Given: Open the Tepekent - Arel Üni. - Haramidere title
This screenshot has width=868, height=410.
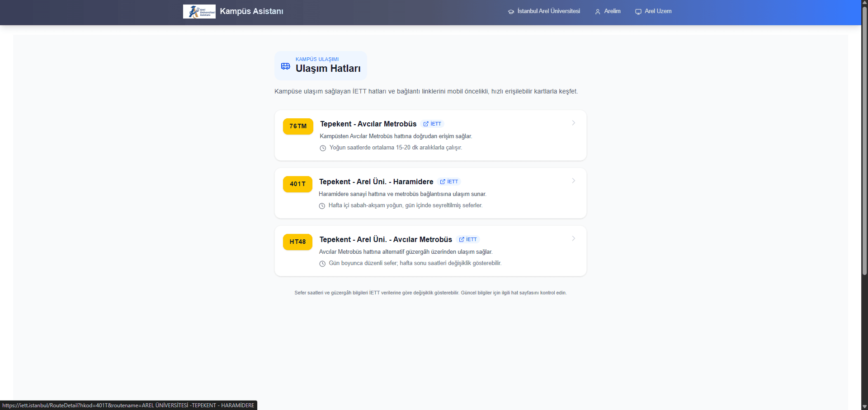Looking at the screenshot, I should [x=376, y=182].
